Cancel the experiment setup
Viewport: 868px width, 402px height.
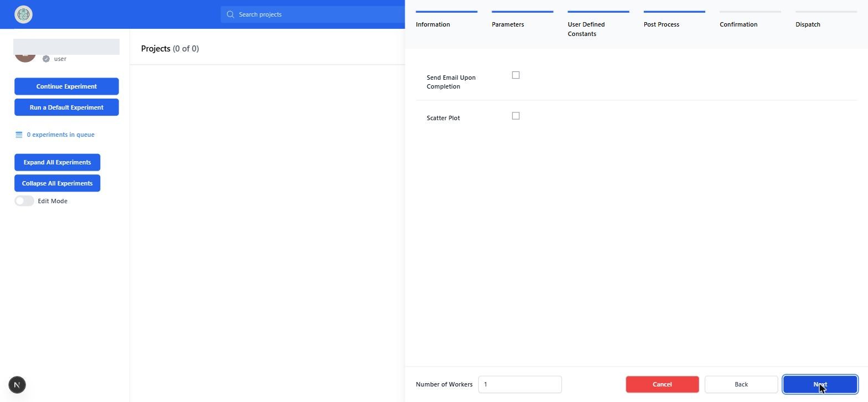pos(662,384)
